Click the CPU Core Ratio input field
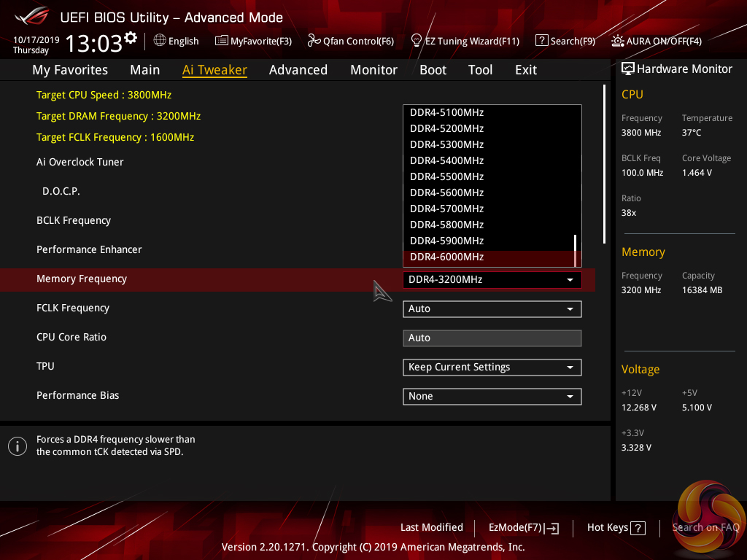 [x=492, y=338]
